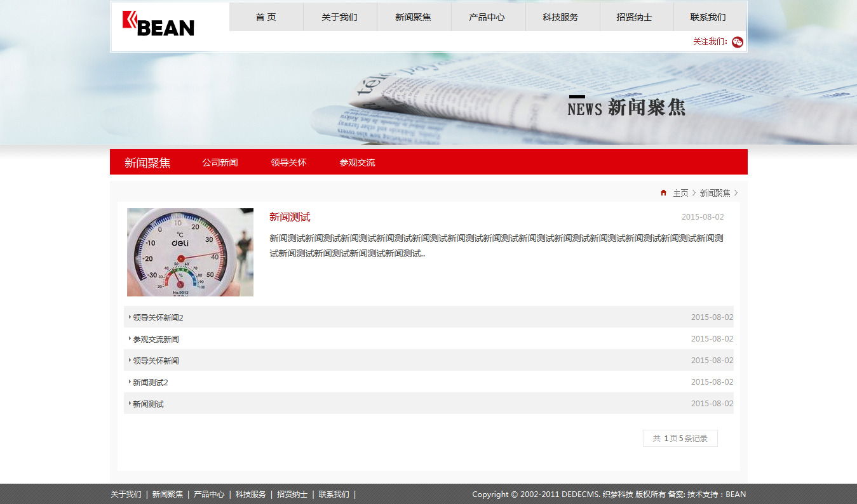
Task: Select the 参观交流 category tab
Action: click(x=357, y=162)
